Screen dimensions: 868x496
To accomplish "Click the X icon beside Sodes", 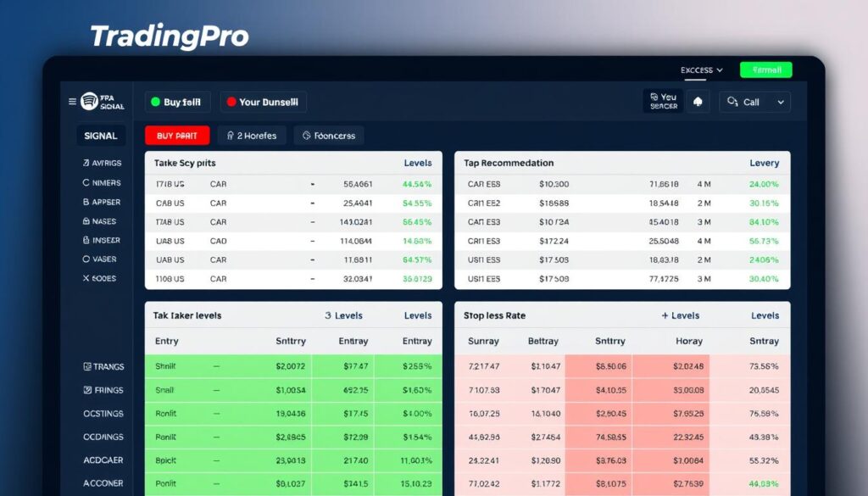I will click(x=86, y=278).
